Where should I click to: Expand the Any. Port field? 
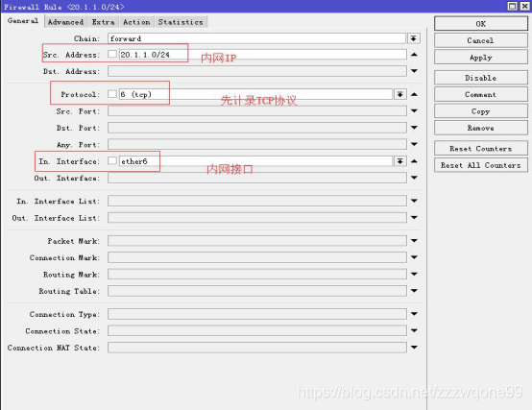tap(414, 144)
